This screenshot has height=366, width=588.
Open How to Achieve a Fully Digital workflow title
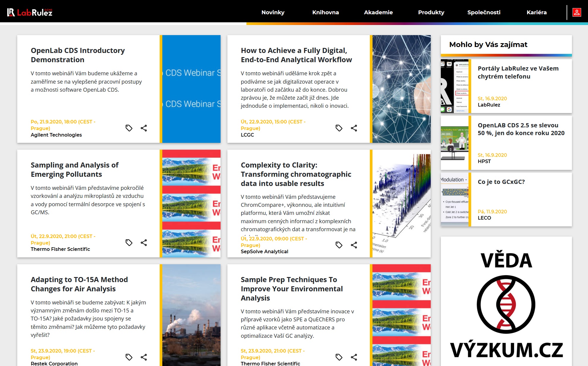(296, 55)
